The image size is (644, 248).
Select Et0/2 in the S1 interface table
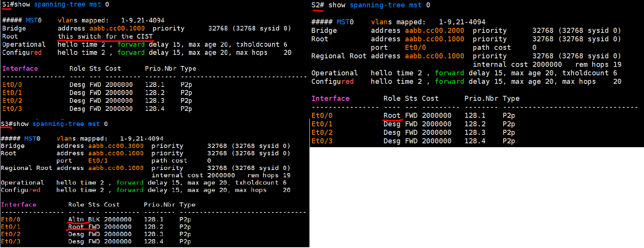[12, 100]
